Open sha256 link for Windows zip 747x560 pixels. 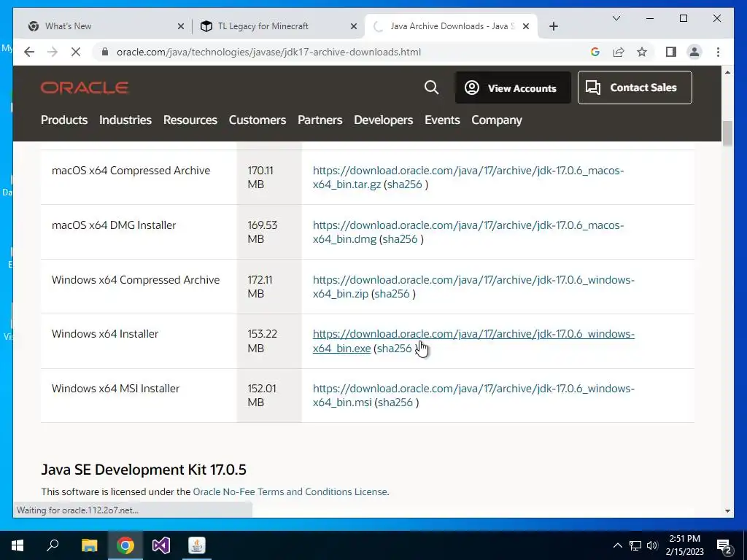[392, 294]
